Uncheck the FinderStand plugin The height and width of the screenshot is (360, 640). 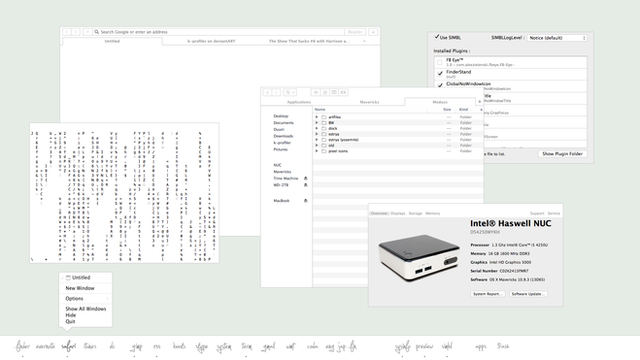point(440,74)
